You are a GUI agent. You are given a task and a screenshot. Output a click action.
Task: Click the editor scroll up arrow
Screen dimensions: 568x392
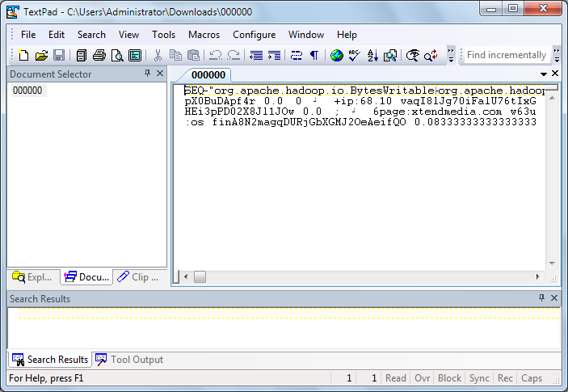(553, 98)
